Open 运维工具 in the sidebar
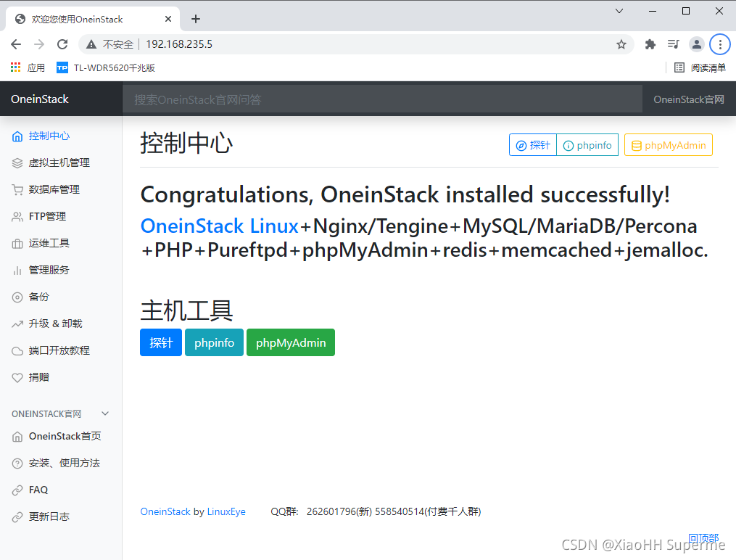The height and width of the screenshot is (560, 736). coord(49,243)
